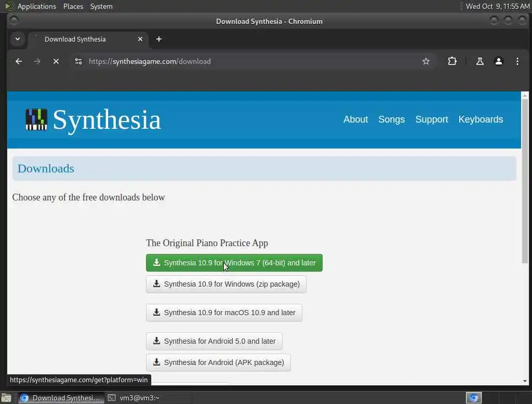
Task: Click the window menu button in title bar
Action: tap(14, 21)
